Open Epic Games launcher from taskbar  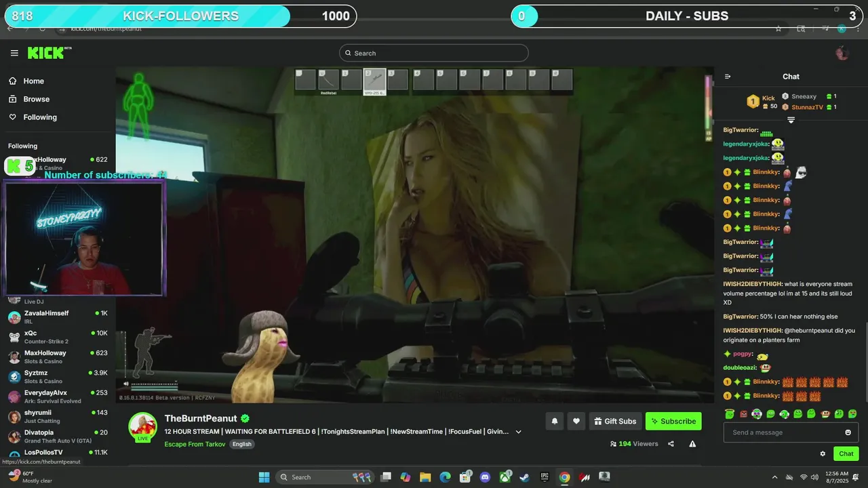(545, 477)
